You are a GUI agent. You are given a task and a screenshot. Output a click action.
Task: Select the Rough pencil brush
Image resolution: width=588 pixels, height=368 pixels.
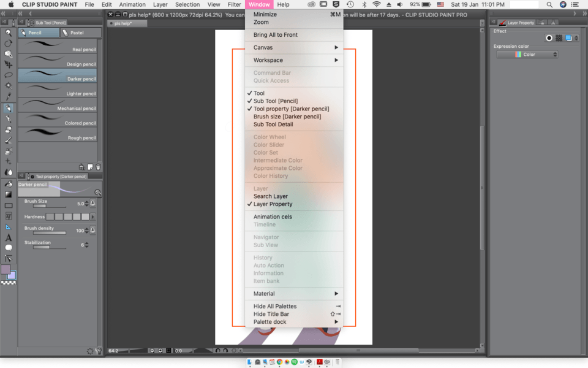click(57, 134)
